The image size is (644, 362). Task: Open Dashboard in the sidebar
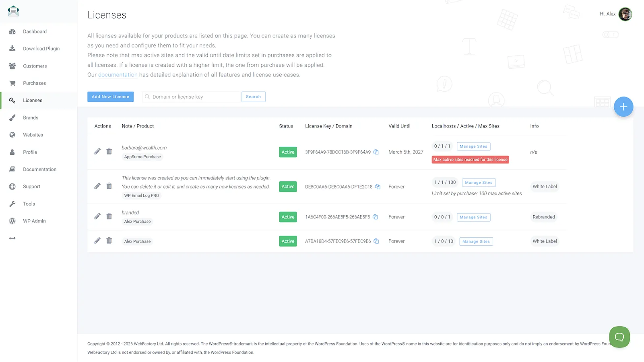coord(35,32)
